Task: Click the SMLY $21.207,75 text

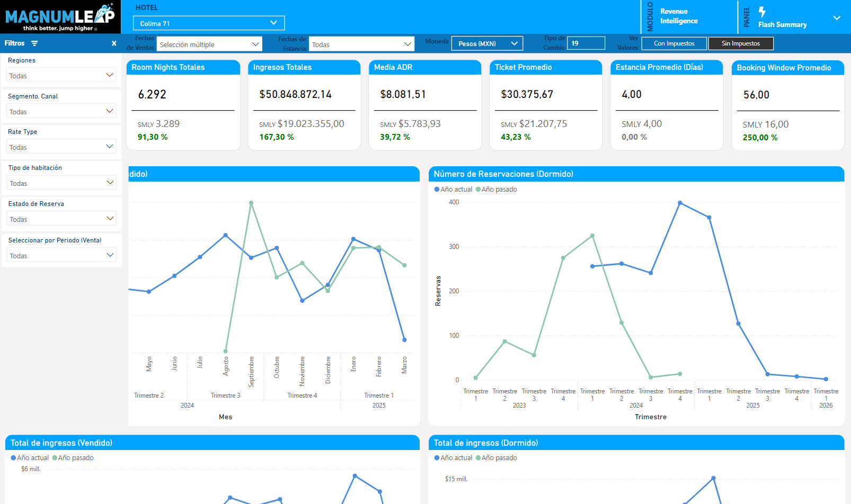Action: pos(534,123)
